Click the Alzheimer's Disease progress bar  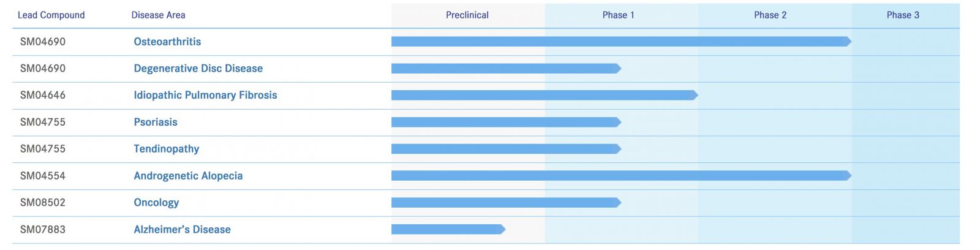(x=447, y=230)
